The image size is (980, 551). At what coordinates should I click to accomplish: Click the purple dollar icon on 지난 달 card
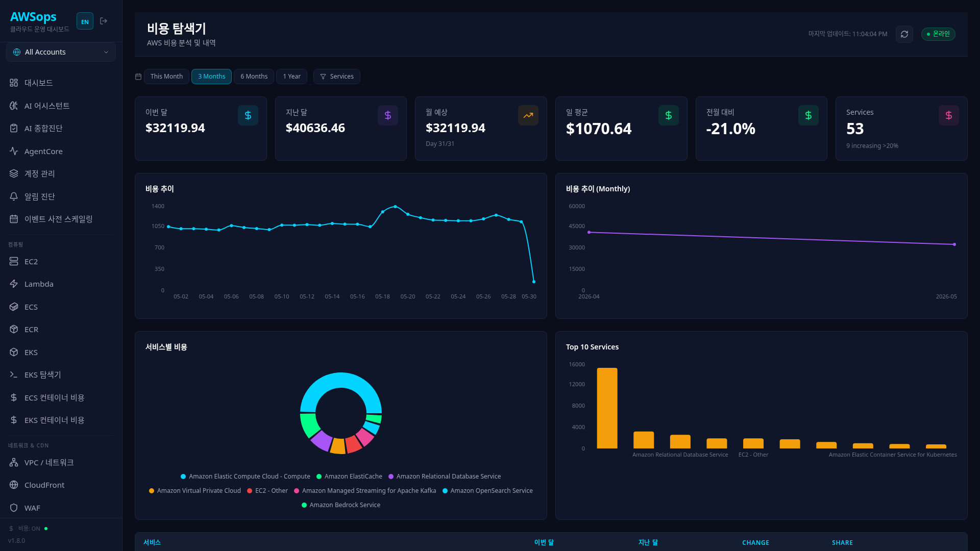click(388, 115)
